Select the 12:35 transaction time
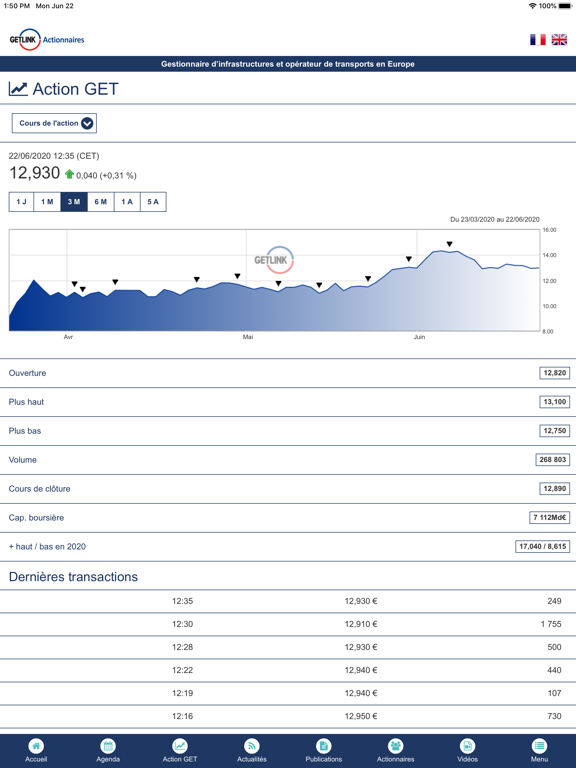 [x=182, y=601]
